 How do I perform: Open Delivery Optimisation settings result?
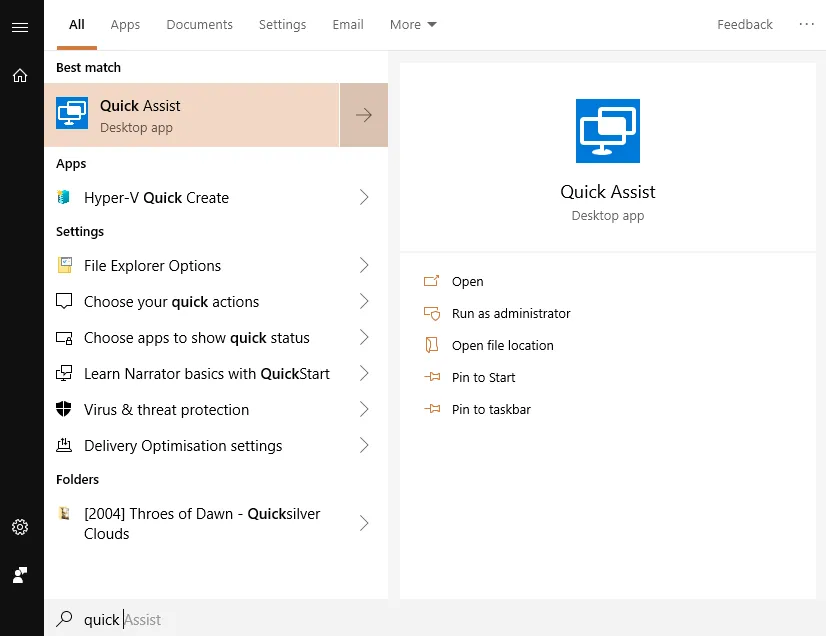point(216,445)
